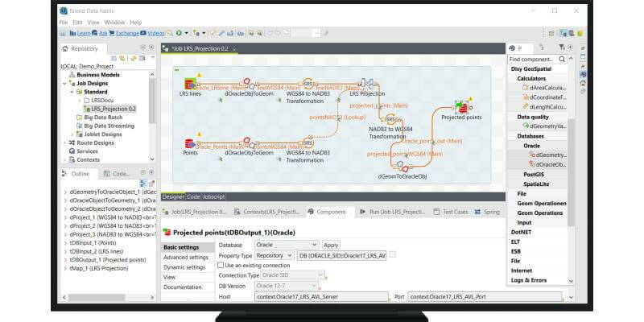Minimize the Repository panel
The width and height of the screenshot is (644, 322).
coord(143,47)
